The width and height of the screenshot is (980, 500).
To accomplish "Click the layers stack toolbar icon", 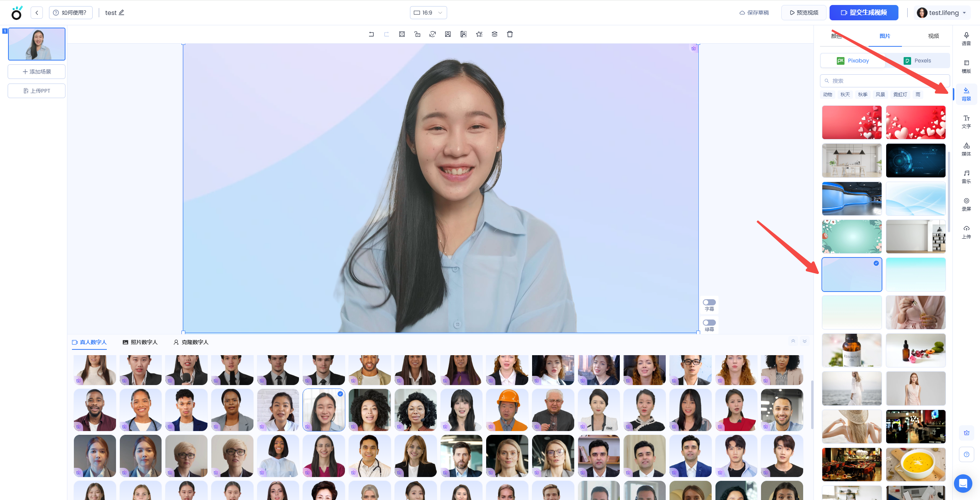I will 494,34.
